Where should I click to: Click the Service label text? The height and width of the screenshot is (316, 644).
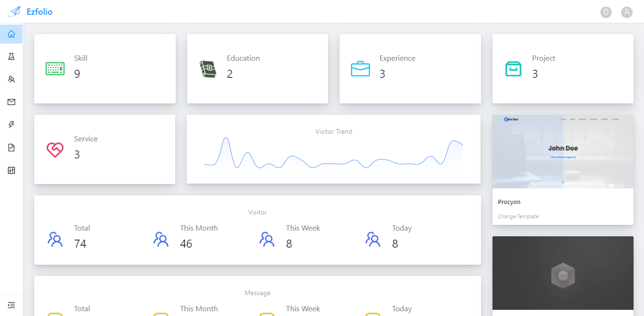(86, 139)
